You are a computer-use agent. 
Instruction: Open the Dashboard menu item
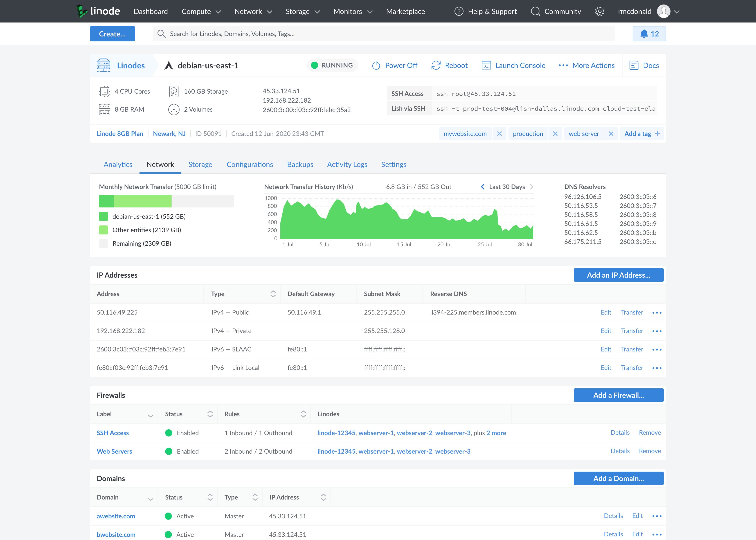pos(151,11)
